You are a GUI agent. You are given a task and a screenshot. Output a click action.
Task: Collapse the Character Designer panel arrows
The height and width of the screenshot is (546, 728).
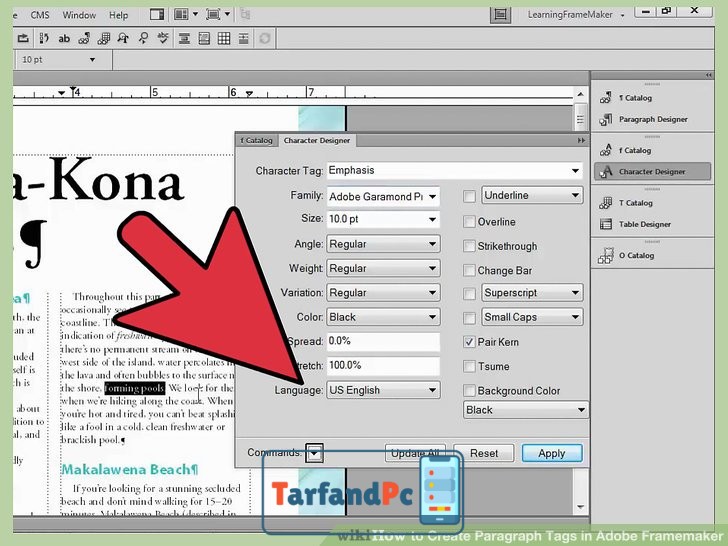[x=581, y=140]
